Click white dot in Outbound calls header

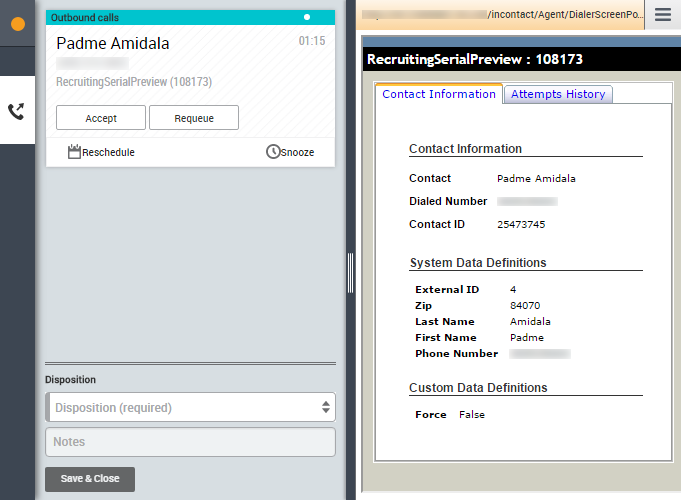click(307, 17)
